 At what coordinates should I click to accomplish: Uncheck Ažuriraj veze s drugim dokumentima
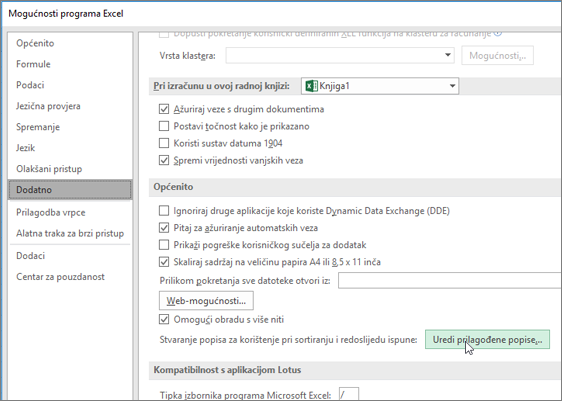[164, 109]
